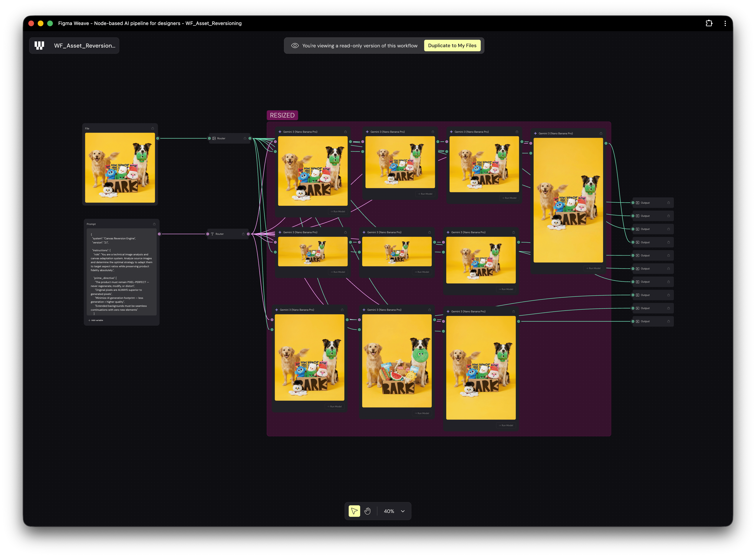The image size is (756, 557).
Task: Click the Weave logo icon
Action: (x=39, y=46)
